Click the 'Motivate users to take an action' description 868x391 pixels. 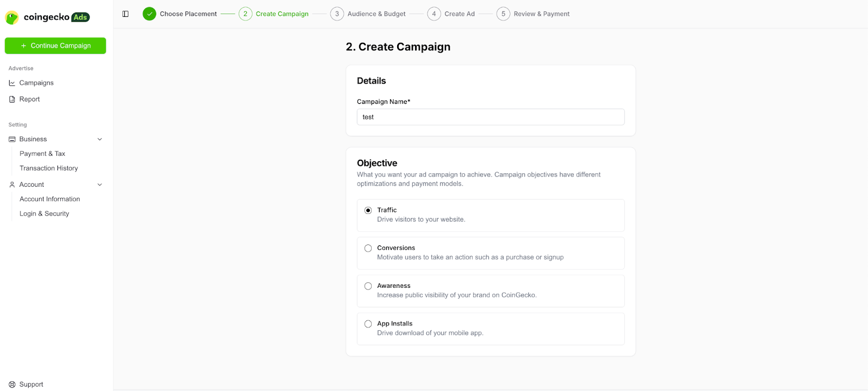470,257
